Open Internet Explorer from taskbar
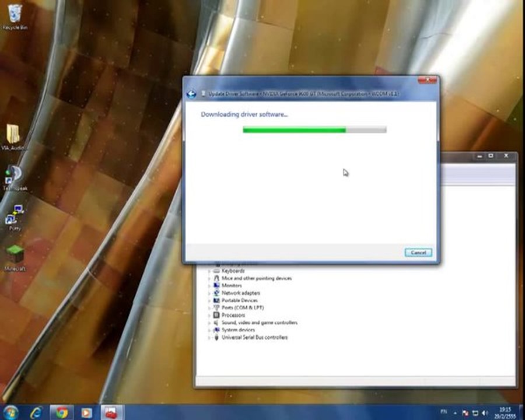The image size is (525, 420). click(x=36, y=412)
